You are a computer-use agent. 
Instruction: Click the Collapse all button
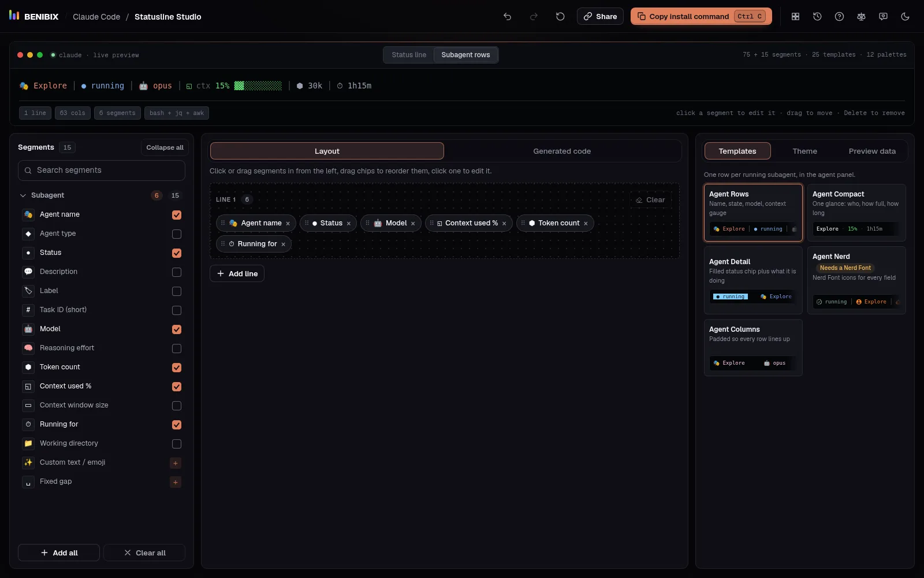pos(165,147)
